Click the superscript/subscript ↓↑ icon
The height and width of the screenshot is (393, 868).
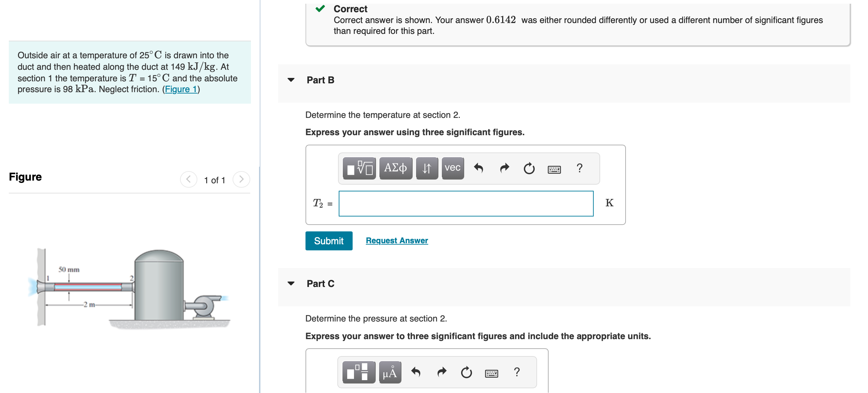coord(427,168)
